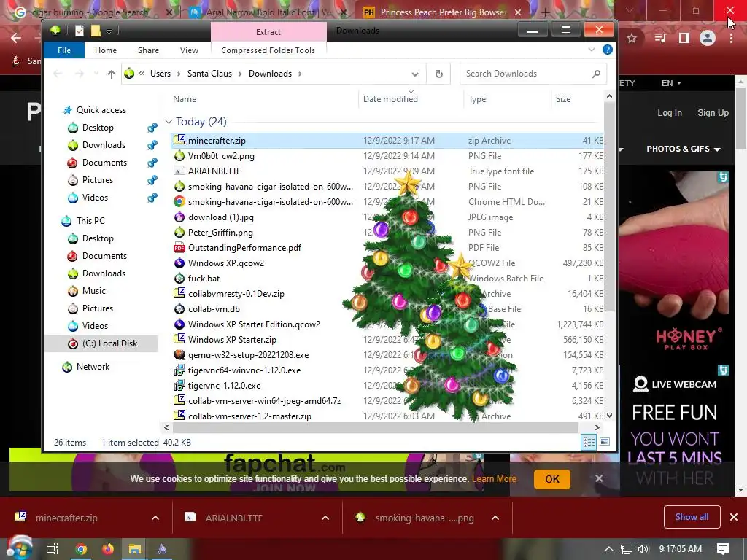Screen dimensions: 747x560
Task: Show hidden system tray icons
Action: 609,549
